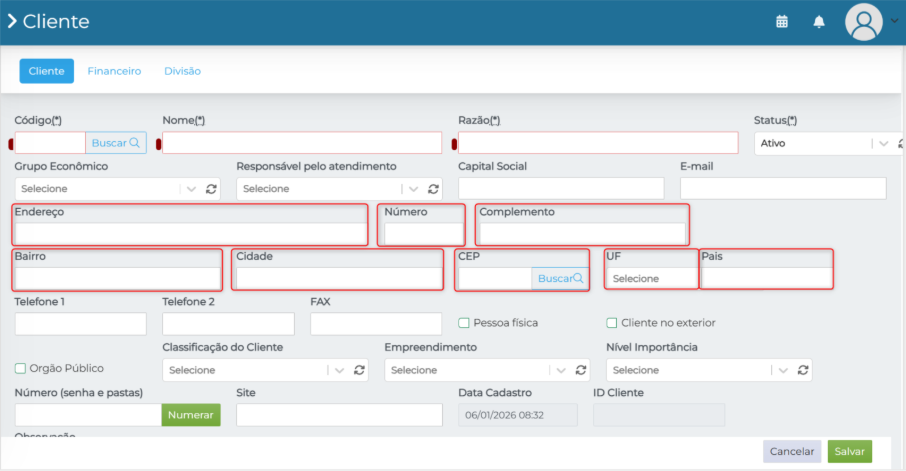Focus the Telefone 1 input field
This screenshot has width=906, height=471.
coord(80,324)
